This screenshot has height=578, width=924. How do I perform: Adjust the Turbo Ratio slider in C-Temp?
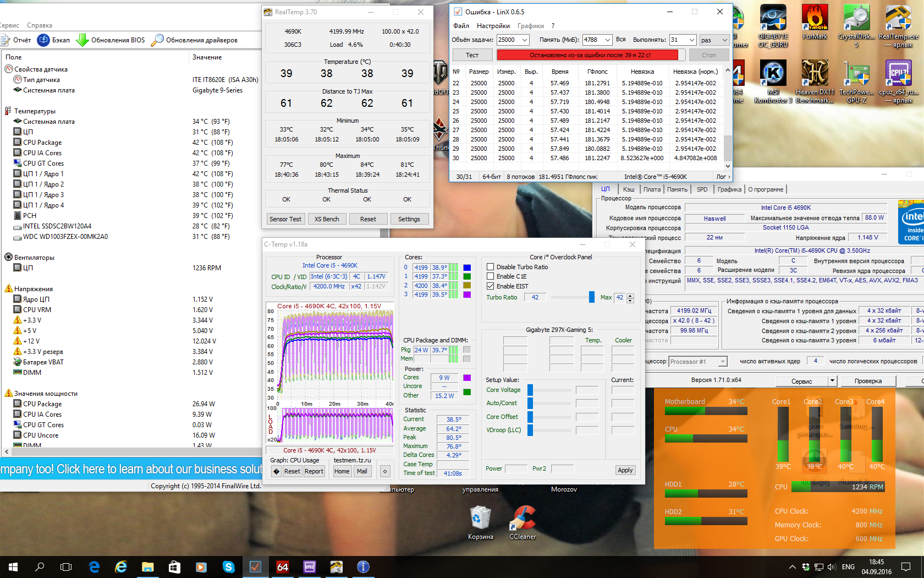coord(592,297)
